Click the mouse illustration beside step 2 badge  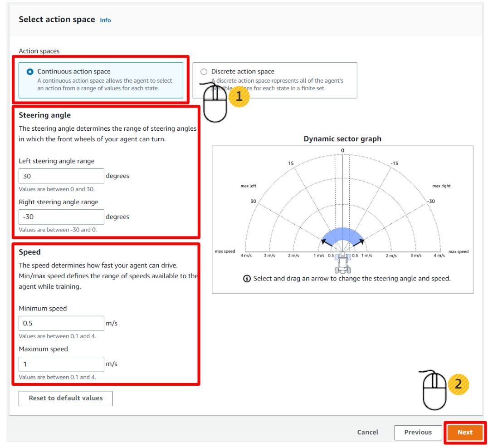(434, 391)
